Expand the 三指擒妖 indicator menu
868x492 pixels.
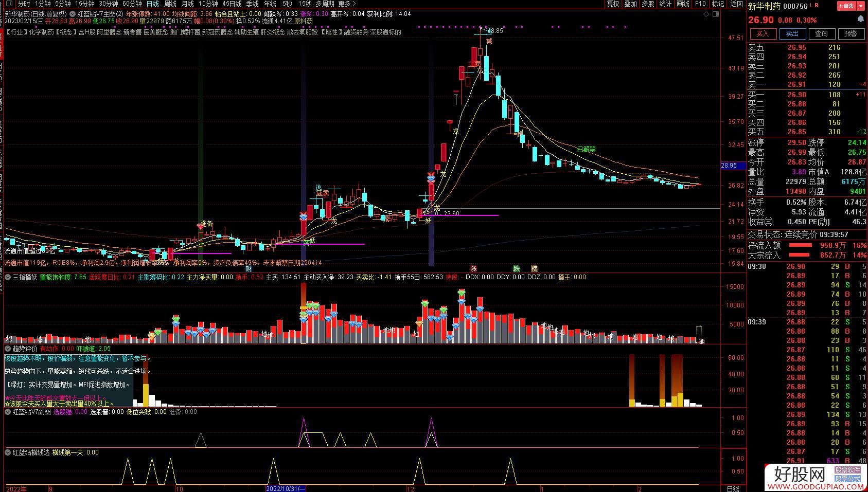[8, 277]
